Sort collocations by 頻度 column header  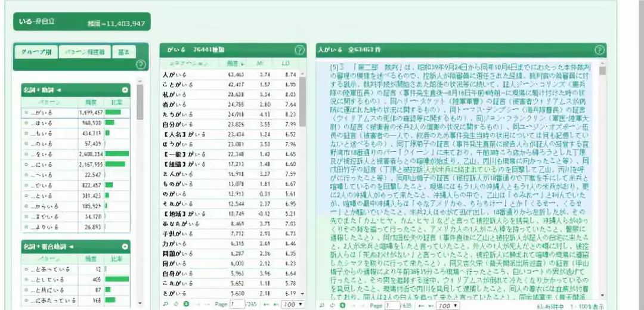(234, 64)
